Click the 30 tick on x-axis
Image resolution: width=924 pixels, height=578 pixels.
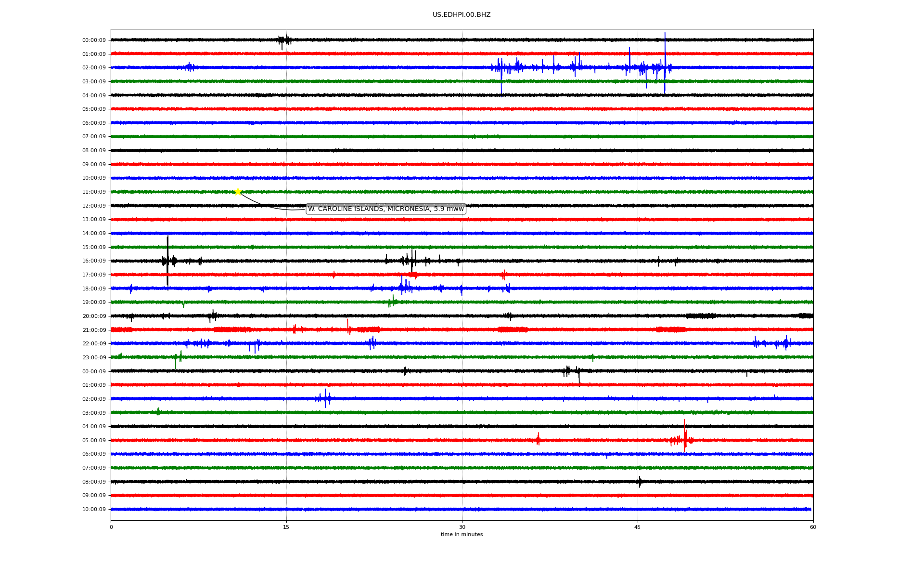pos(462,527)
